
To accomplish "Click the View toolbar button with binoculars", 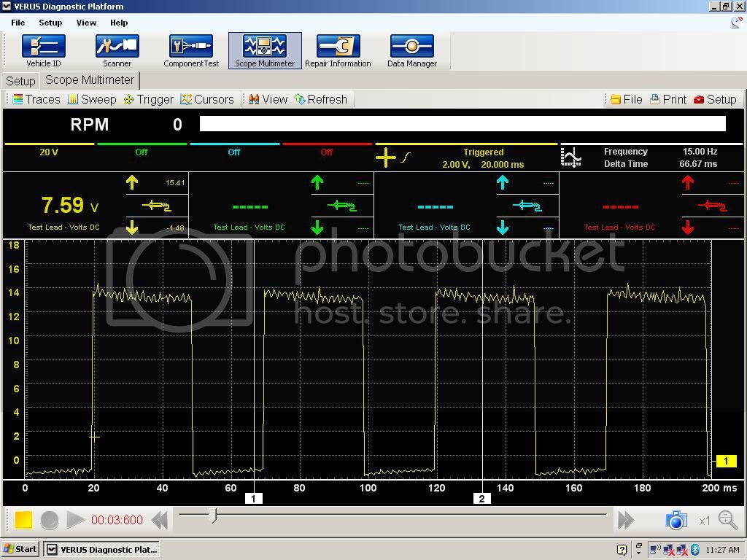I will coord(268,99).
